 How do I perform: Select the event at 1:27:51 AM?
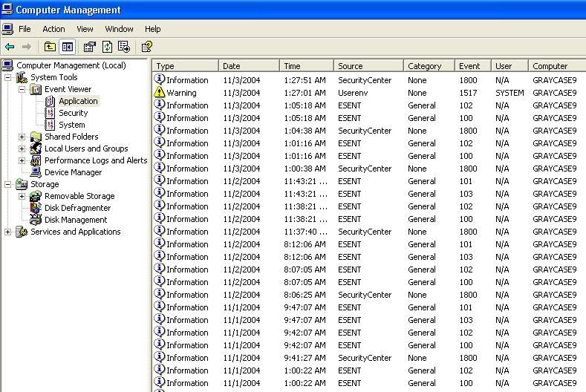369,80
